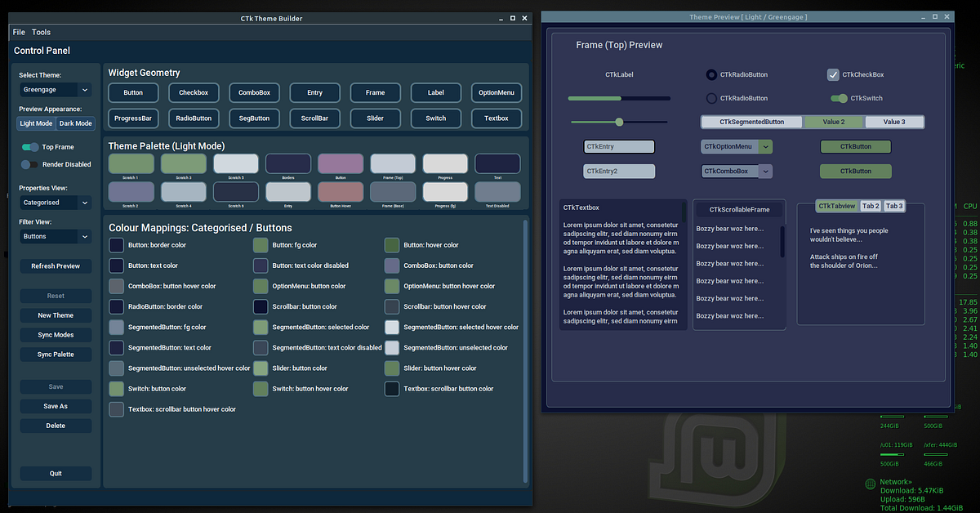Click the New Theme button
Image resolution: width=980 pixels, height=513 pixels.
[55, 314]
